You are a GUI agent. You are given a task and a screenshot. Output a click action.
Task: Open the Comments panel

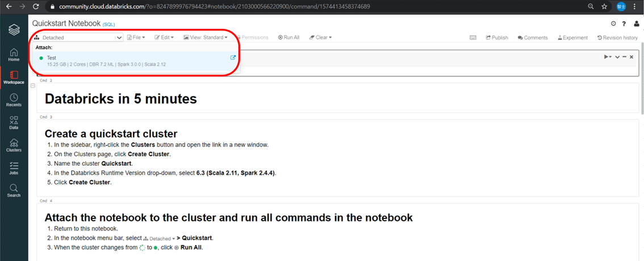533,37
